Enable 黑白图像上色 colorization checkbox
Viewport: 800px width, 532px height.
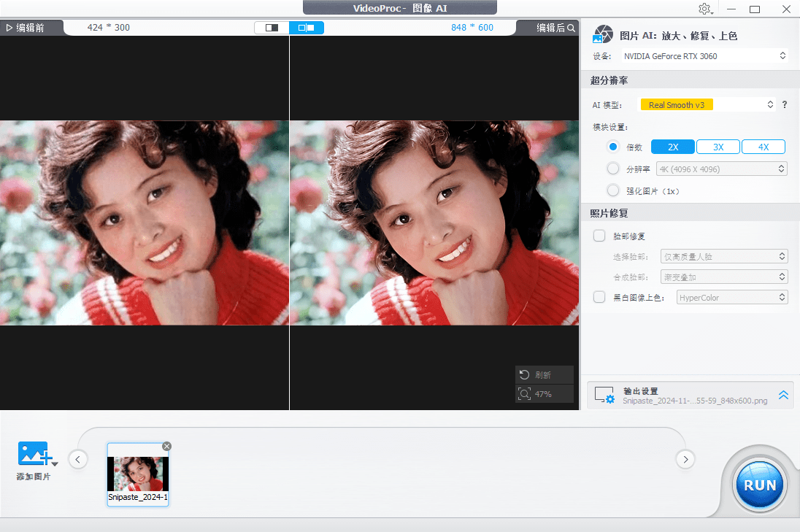coord(599,297)
